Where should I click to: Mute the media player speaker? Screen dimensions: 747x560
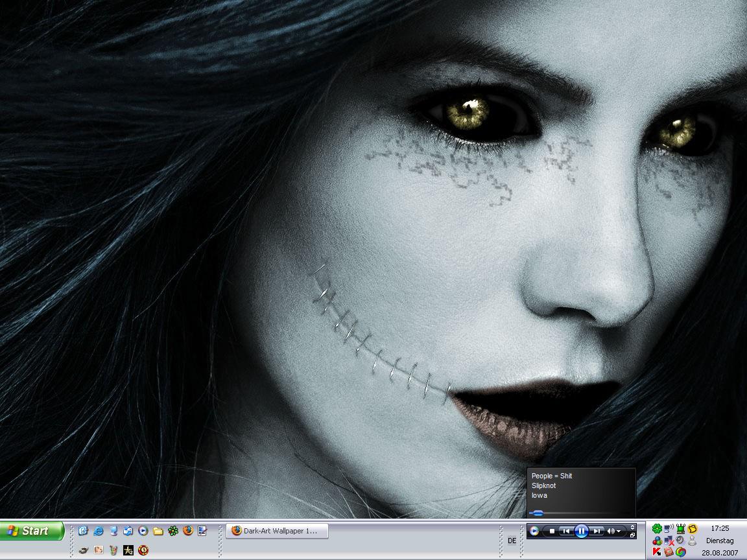click(x=610, y=531)
